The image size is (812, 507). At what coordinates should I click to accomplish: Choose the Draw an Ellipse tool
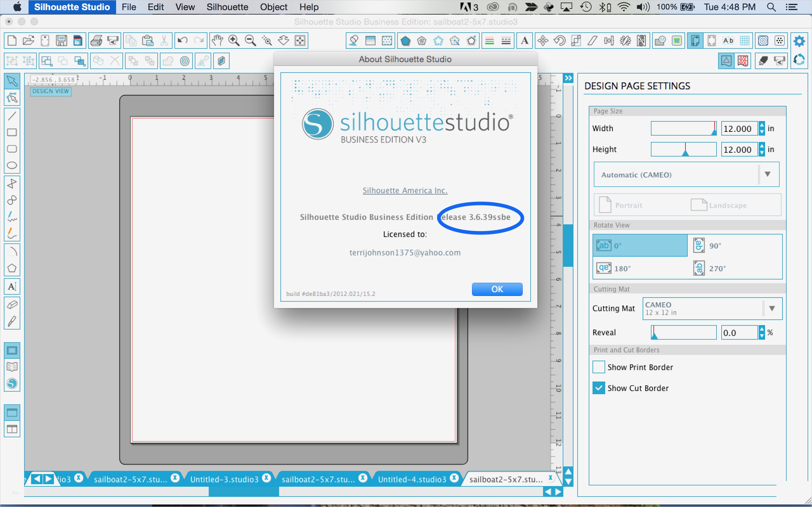click(x=12, y=165)
